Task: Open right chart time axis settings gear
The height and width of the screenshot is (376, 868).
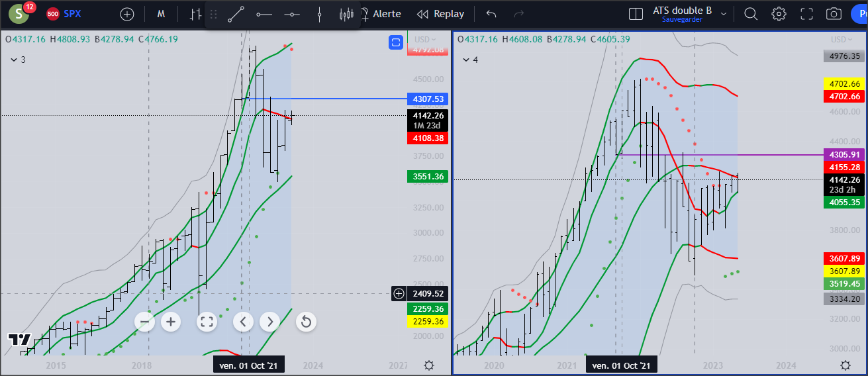Action: tap(845, 365)
